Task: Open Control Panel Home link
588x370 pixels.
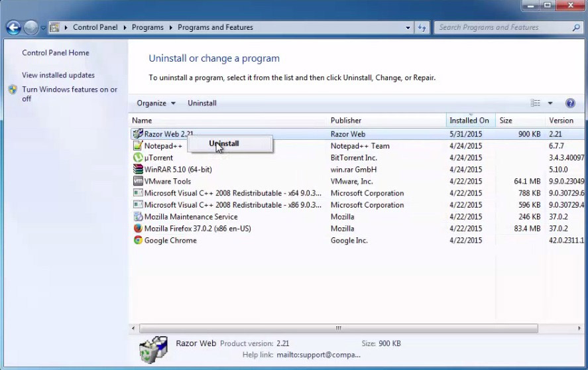Action: [x=55, y=53]
